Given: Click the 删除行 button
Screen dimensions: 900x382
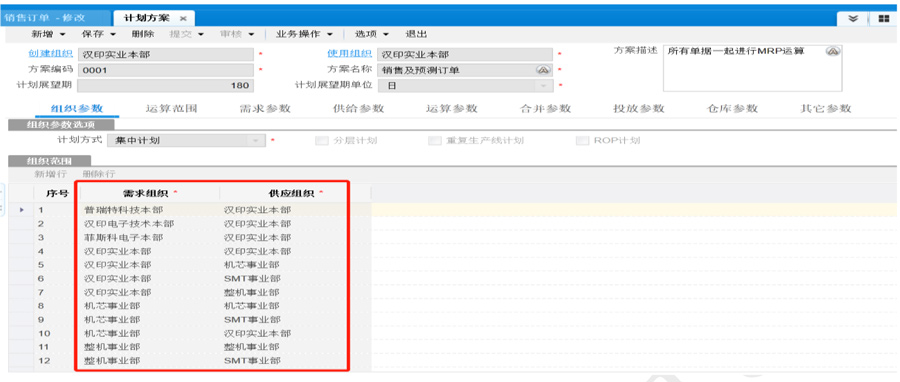Looking at the screenshot, I should point(99,174).
